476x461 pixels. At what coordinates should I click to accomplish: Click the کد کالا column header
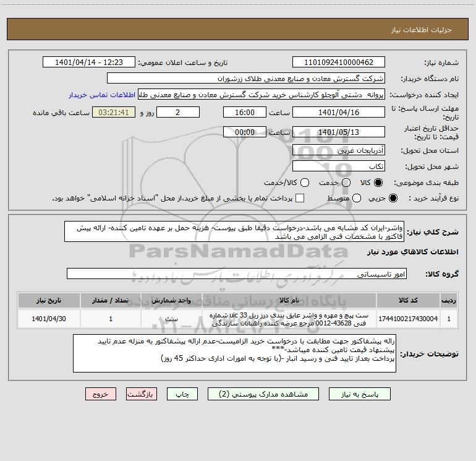(408, 300)
